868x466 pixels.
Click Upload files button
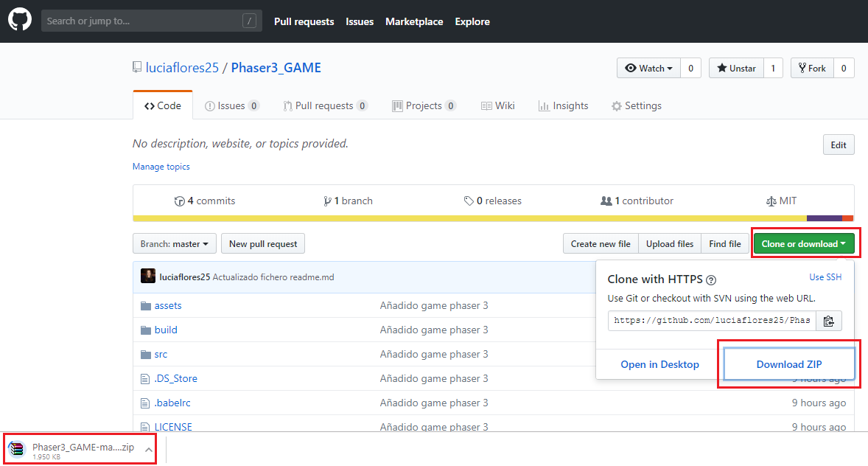(669, 244)
